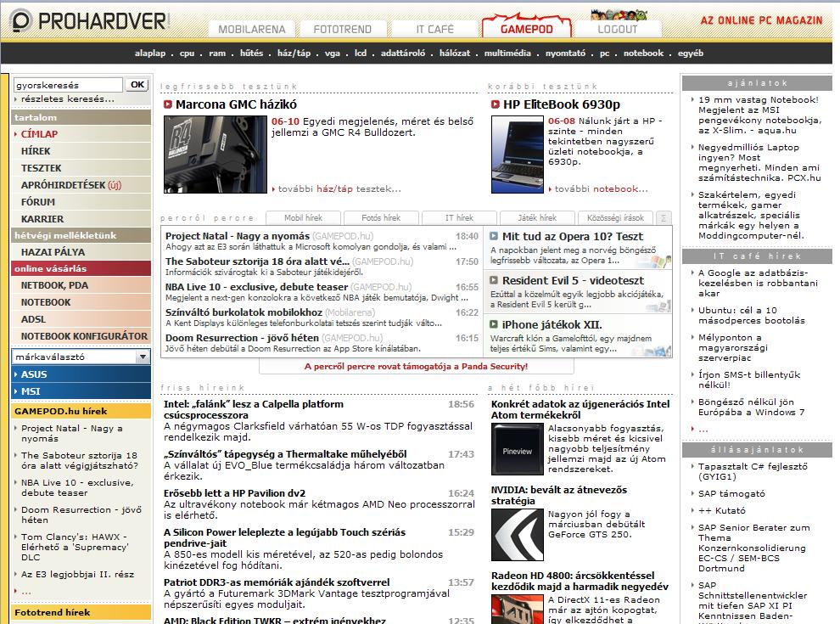840x624 pixels.
Task: Open NETBOOK, PDA shopping link
Action: [x=81, y=285]
